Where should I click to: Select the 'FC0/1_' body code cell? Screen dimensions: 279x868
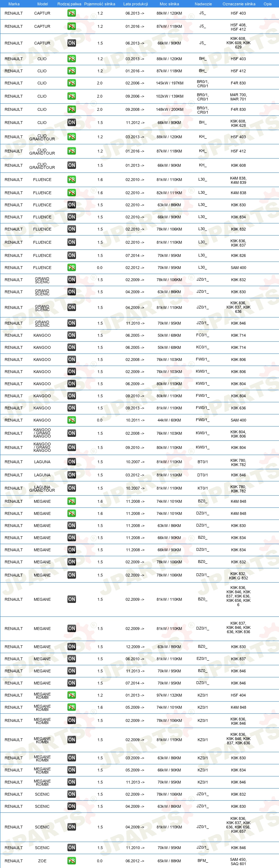coord(203,335)
